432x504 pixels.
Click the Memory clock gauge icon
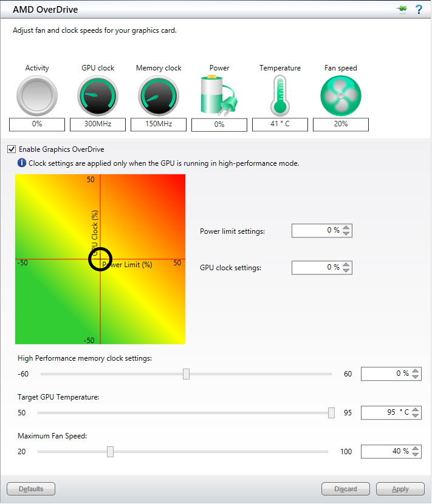point(159,96)
